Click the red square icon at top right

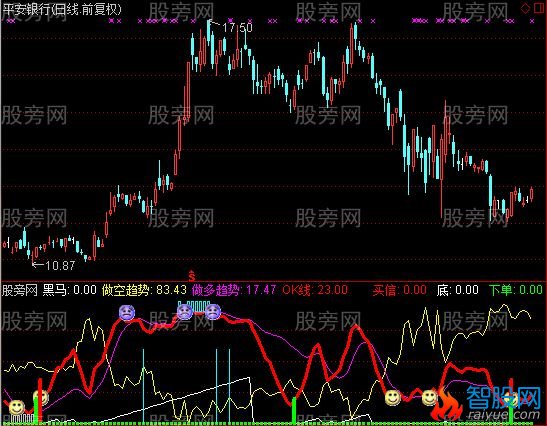tap(539, 8)
